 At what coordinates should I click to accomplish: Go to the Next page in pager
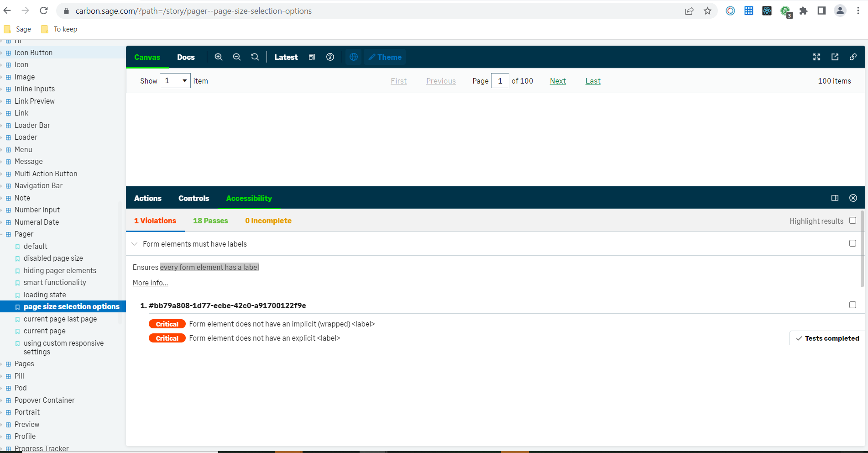(558, 81)
